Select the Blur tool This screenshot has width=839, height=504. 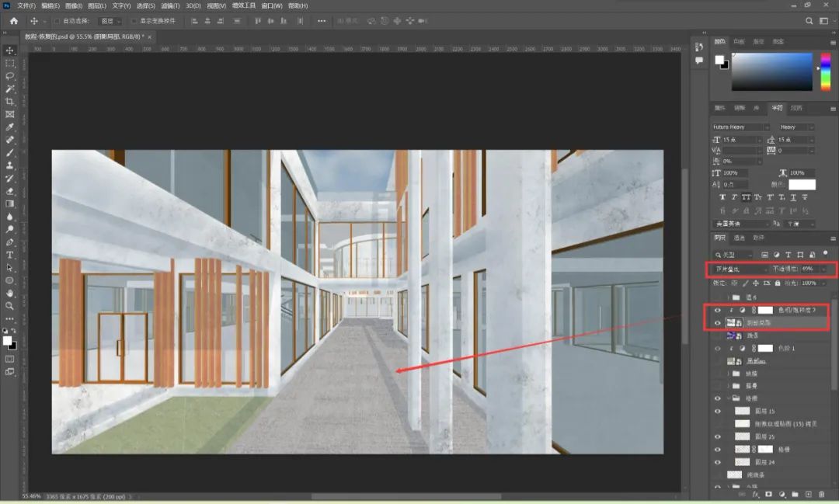[9, 217]
